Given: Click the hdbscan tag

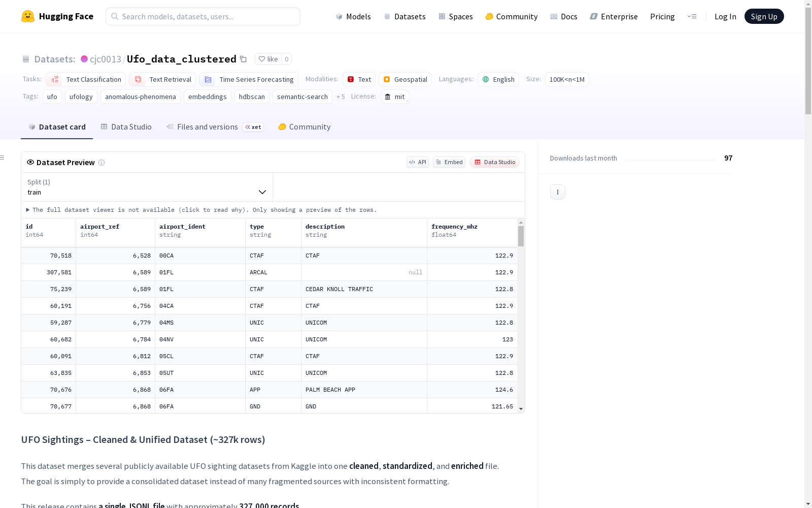Looking at the screenshot, I should (252, 97).
